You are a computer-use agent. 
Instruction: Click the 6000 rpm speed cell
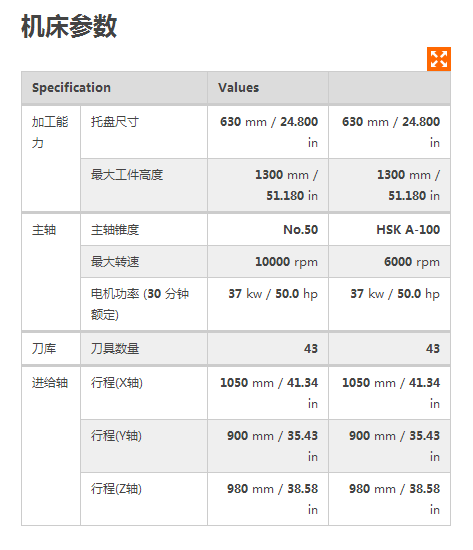(x=389, y=262)
